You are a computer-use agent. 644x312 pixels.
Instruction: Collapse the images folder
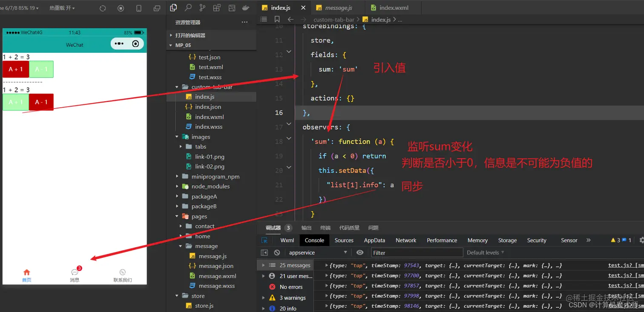(177, 137)
